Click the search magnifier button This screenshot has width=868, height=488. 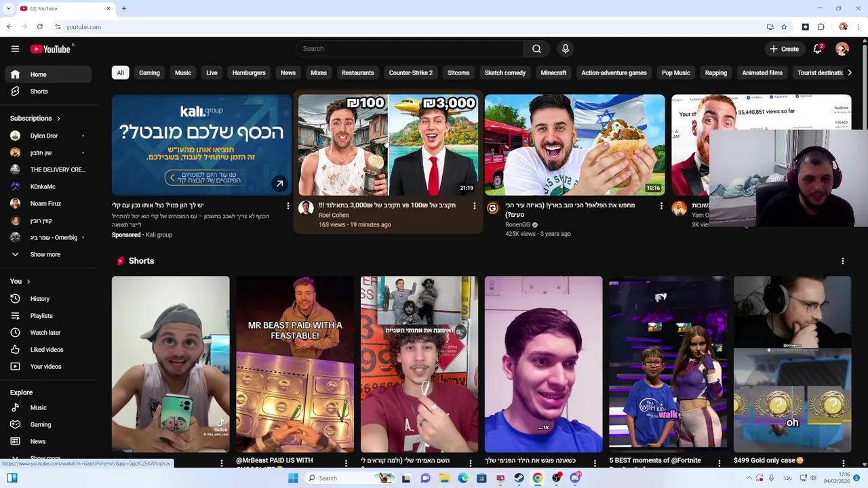pos(536,49)
